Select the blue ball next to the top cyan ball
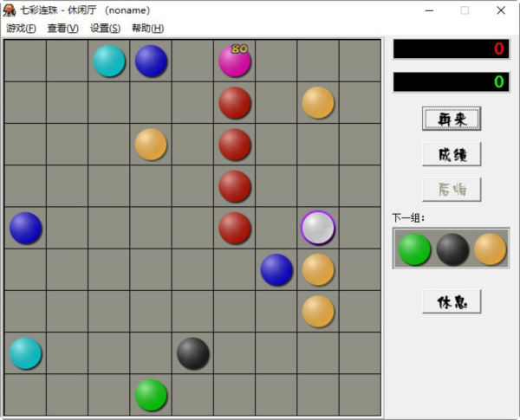This screenshot has height=420, width=520. (x=151, y=61)
